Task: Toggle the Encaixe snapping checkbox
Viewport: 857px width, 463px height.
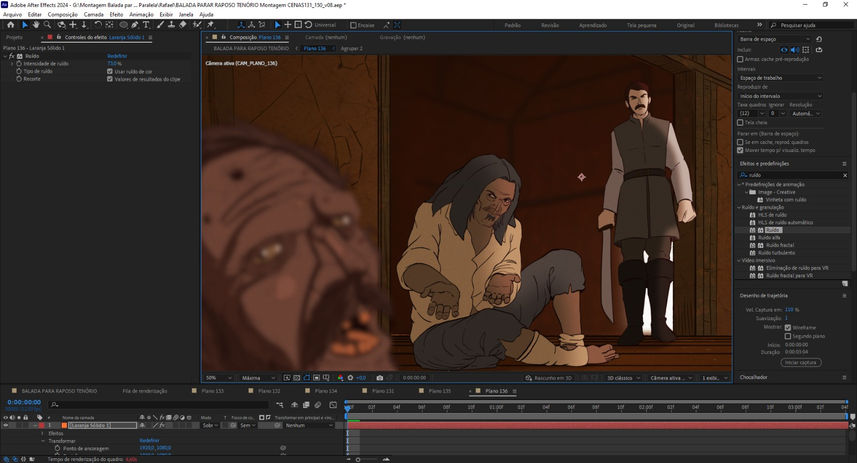Action: (353, 25)
